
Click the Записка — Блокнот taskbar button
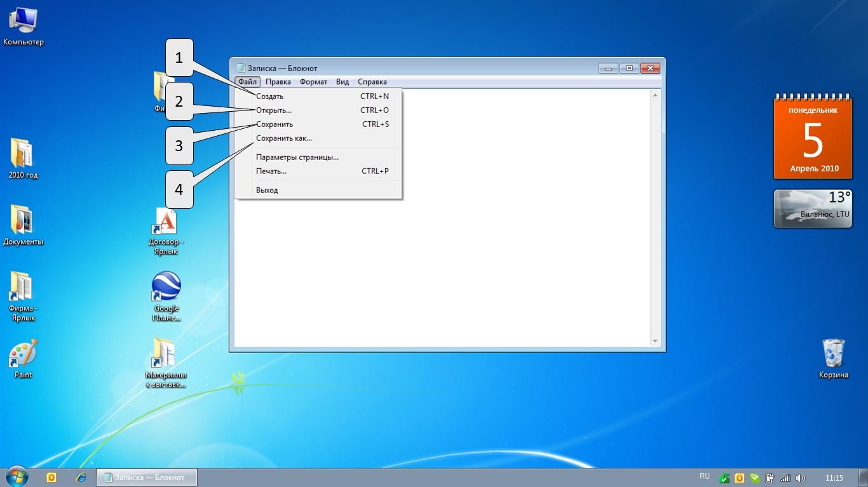[x=146, y=477]
